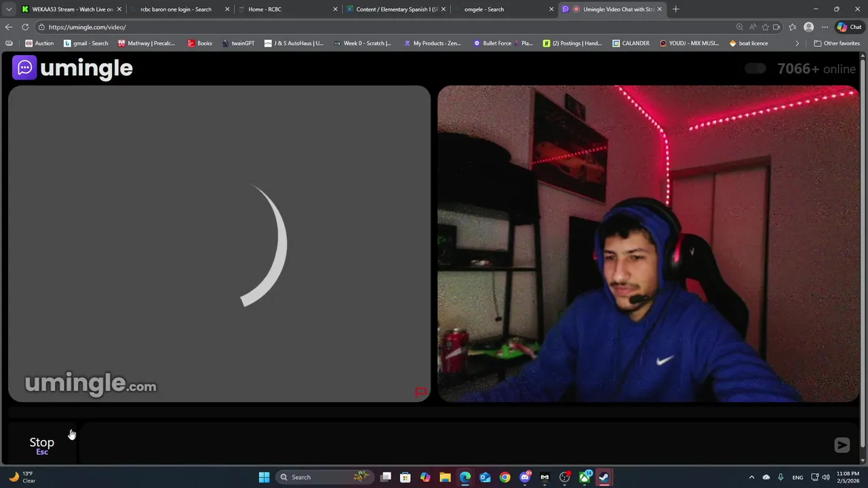The width and height of the screenshot is (868, 488).
Task: Expand the bookmarks bar overflow chevron
Action: (797, 43)
